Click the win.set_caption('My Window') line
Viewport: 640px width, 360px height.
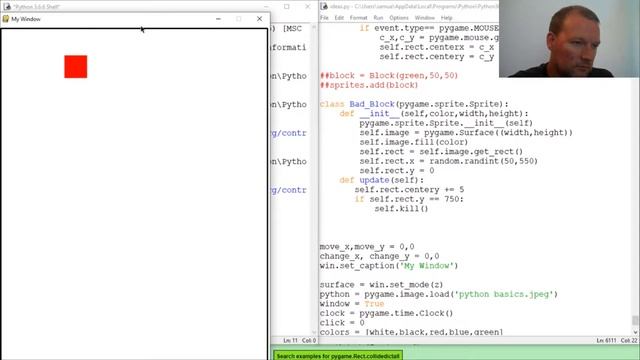(389, 266)
